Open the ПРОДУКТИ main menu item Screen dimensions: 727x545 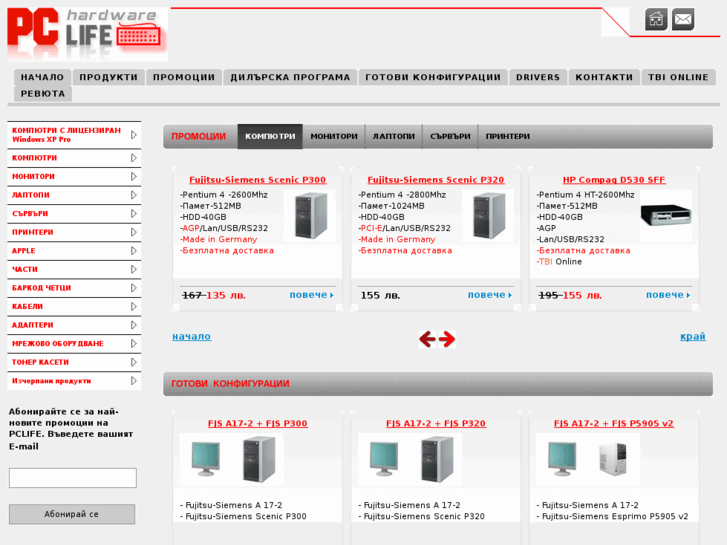click(108, 77)
